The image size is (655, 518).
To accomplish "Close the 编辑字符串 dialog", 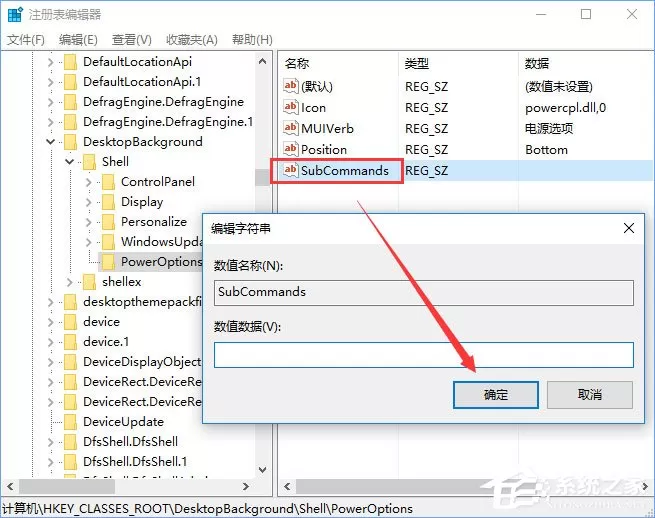I will coord(629,228).
